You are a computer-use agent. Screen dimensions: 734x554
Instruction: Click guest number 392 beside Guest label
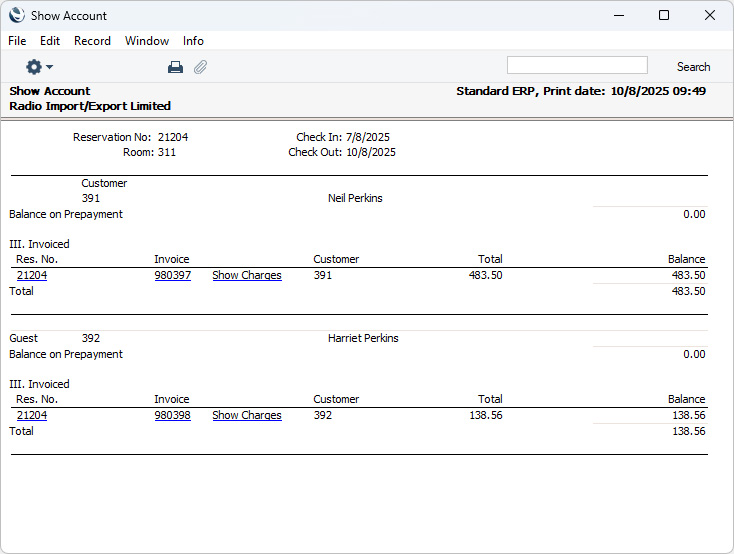[90, 338]
